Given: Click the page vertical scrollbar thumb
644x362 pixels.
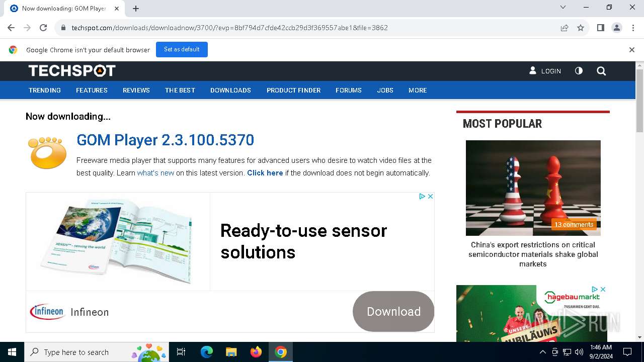Looking at the screenshot, I should (x=639, y=101).
